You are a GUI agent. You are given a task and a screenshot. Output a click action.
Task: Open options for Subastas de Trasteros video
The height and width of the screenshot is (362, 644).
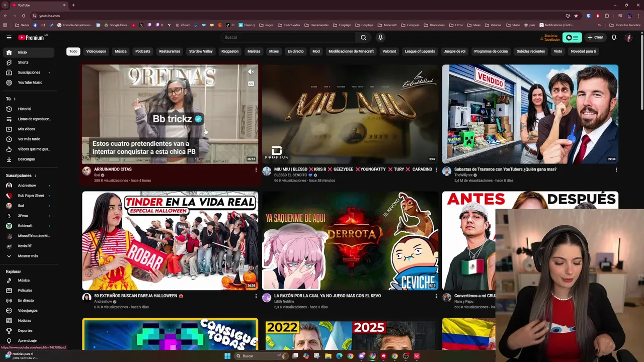616,170
